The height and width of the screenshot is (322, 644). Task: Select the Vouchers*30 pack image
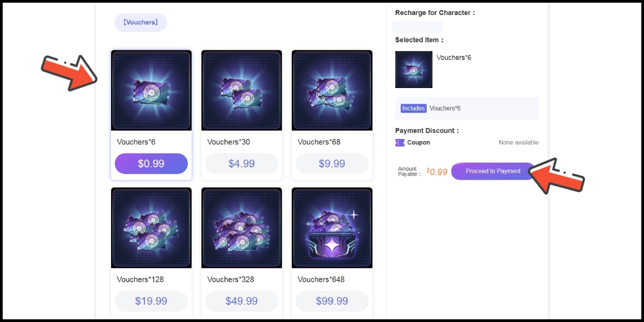(x=241, y=90)
